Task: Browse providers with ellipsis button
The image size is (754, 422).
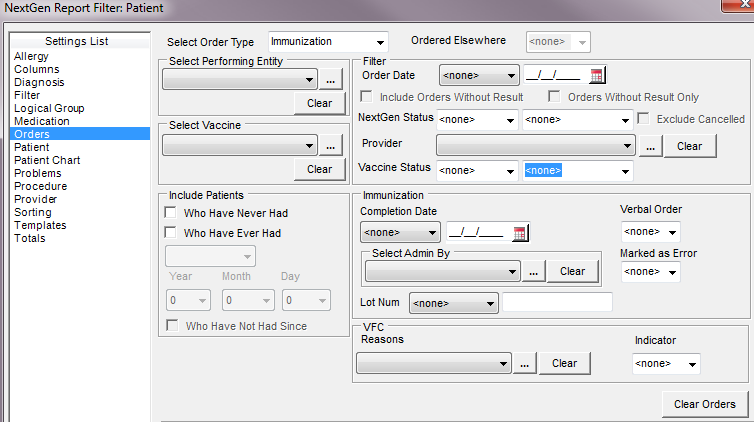Action: pos(651,146)
